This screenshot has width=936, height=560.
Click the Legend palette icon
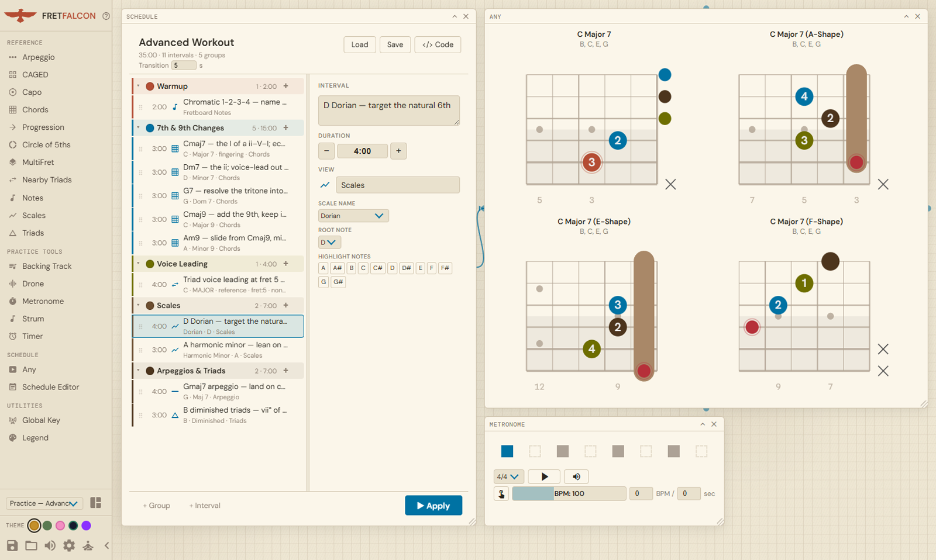click(x=13, y=438)
